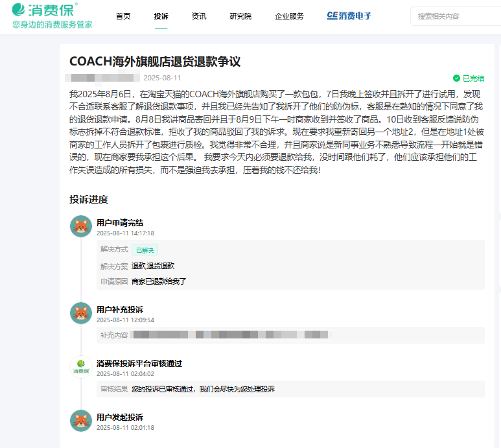Viewport: 501px width, 448px height.
Task: Open the 研究院 navigation item
Action: tap(240, 16)
